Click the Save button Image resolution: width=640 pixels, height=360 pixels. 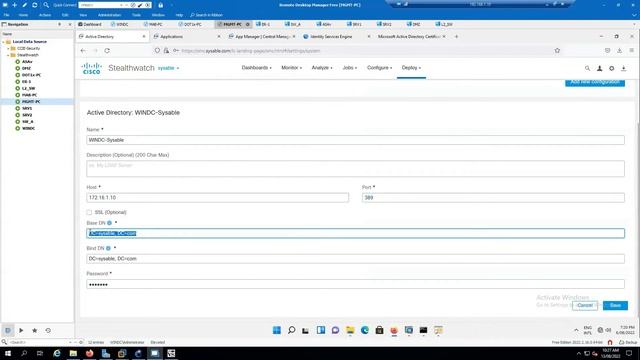click(615, 305)
